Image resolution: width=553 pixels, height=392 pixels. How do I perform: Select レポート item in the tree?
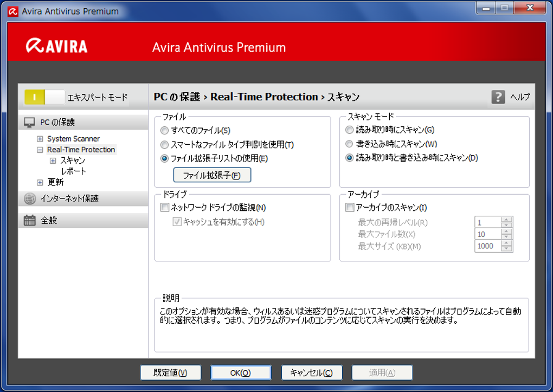coord(73,171)
